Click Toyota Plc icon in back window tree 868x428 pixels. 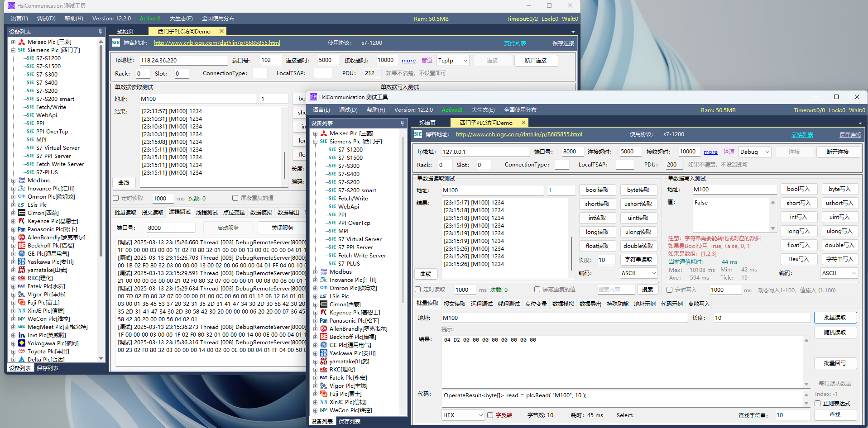(22, 352)
